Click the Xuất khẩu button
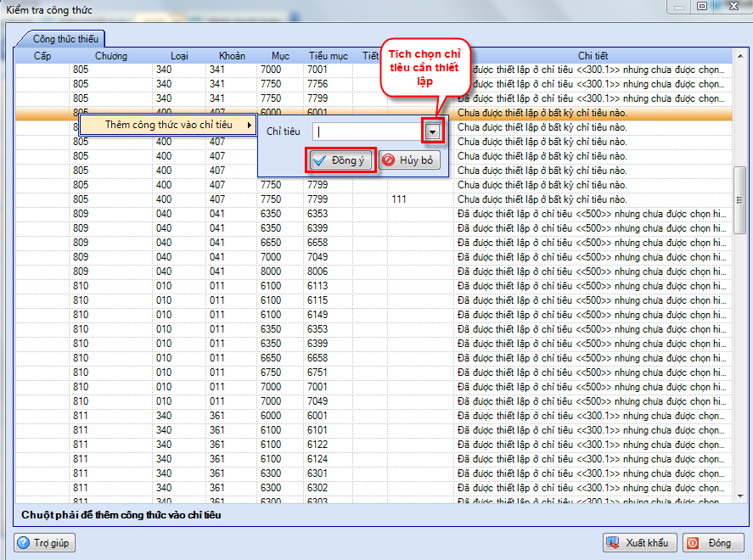753x560 pixels. (x=639, y=543)
